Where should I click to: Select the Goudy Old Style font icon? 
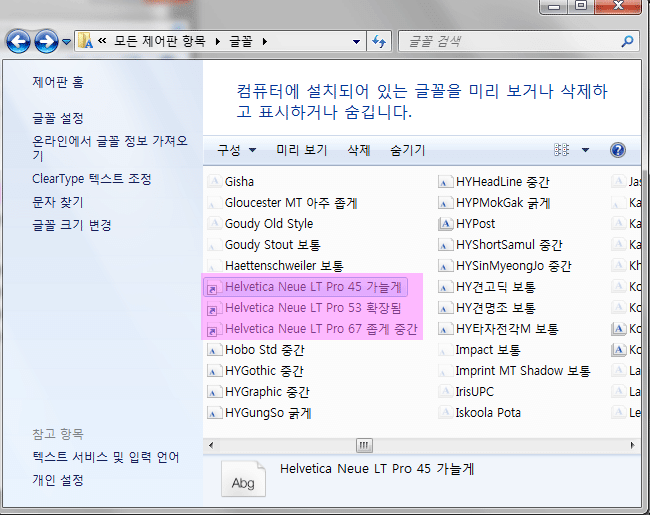click(x=214, y=223)
